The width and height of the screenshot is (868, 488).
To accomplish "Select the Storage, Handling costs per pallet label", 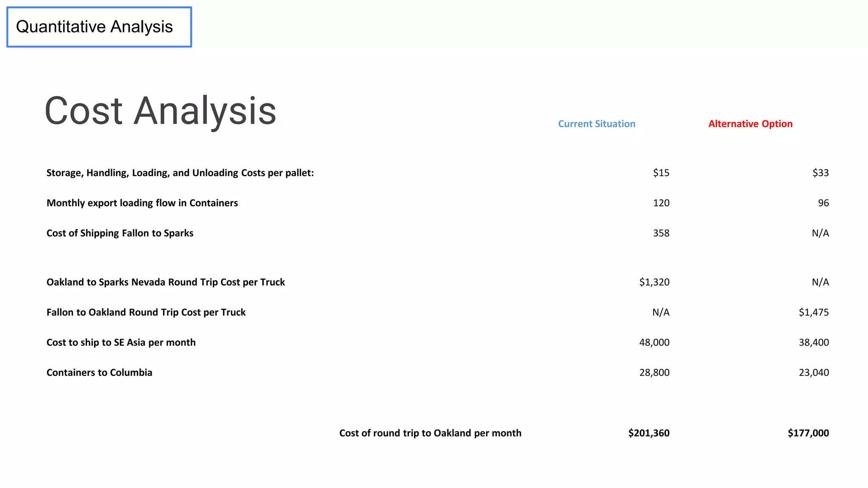I will point(180,173).
